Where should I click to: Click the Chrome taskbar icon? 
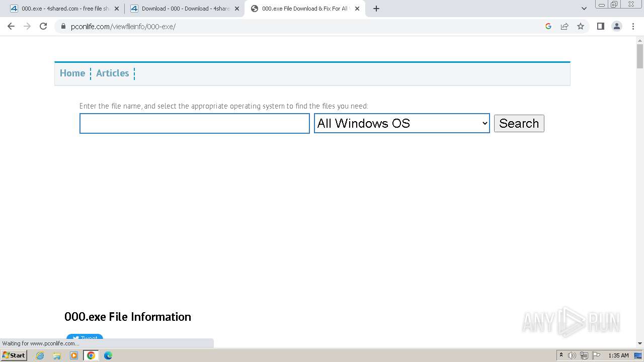(x=91, y=355)
